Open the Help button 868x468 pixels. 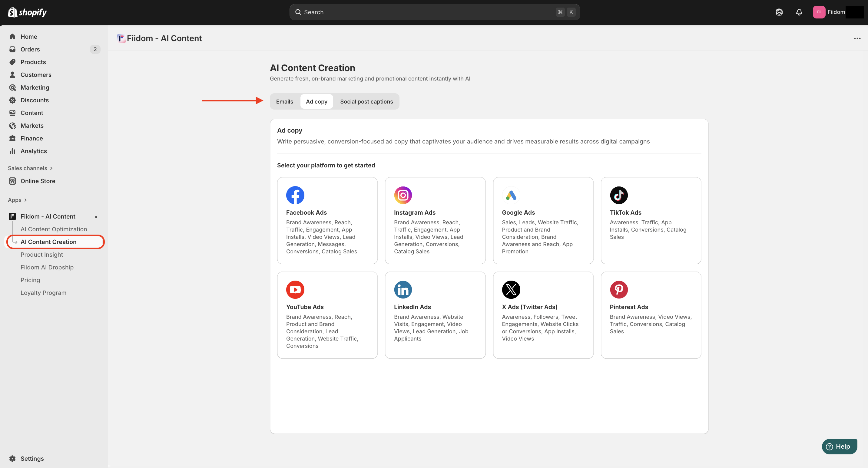tap(839, 447)
